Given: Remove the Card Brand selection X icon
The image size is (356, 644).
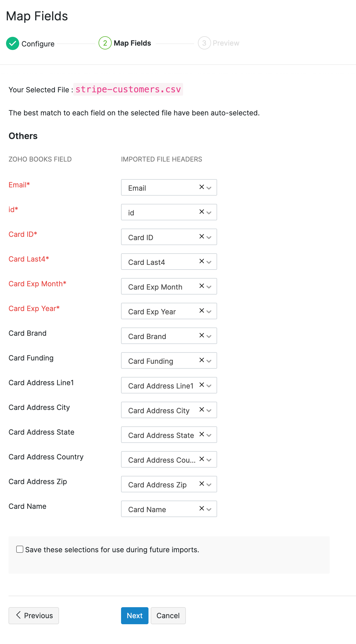Looking at the screenshot, I should click(x=202, y=335).
